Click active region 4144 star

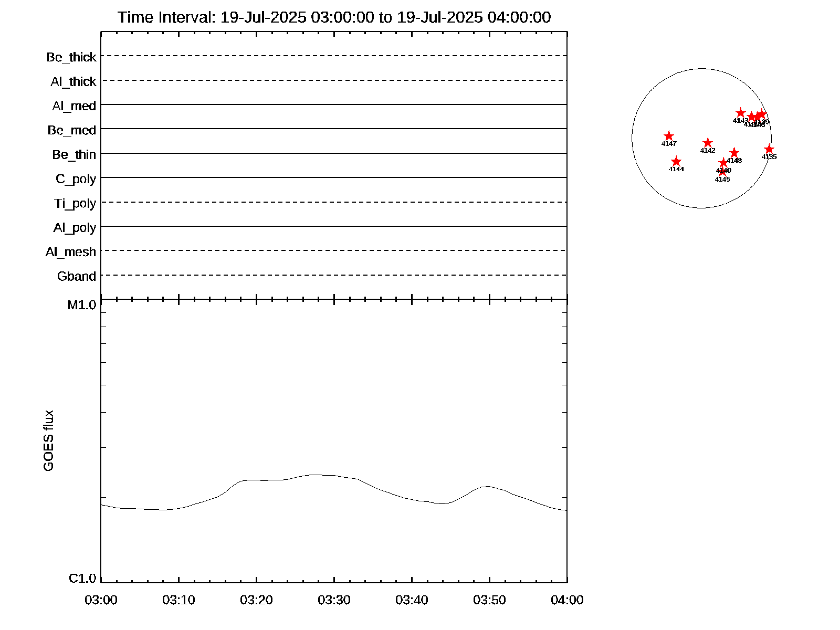click(x=676, y=161)
